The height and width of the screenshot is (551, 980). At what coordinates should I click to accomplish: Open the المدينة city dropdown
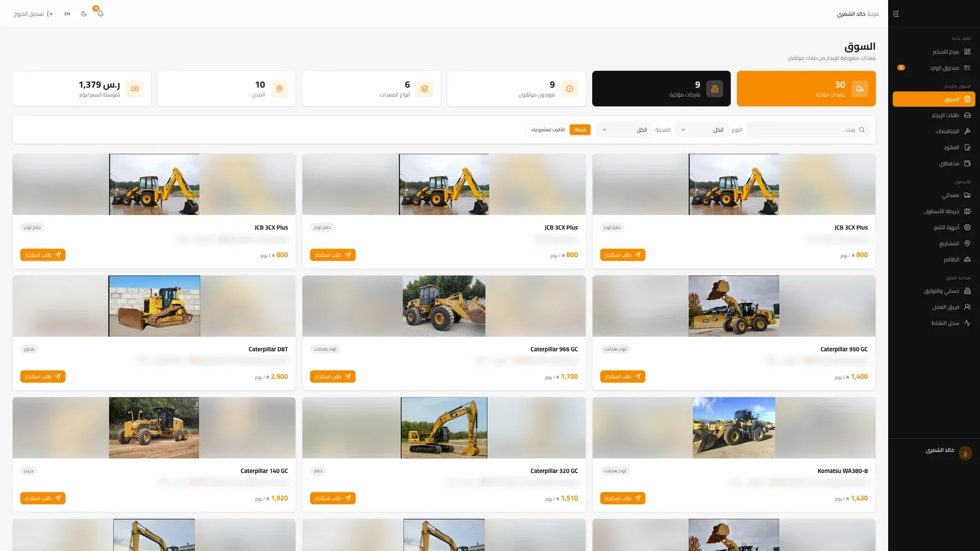point(624,130)
